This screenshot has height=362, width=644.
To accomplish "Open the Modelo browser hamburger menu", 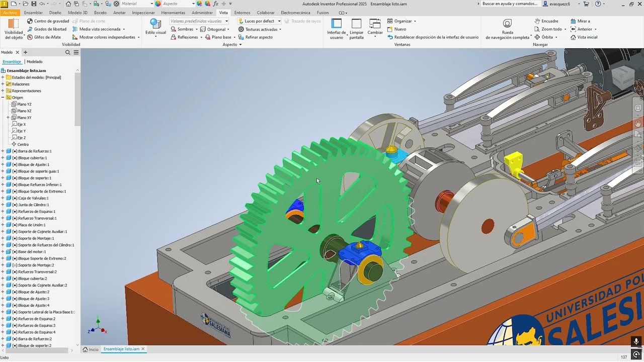I will click(x=76, y=52).
